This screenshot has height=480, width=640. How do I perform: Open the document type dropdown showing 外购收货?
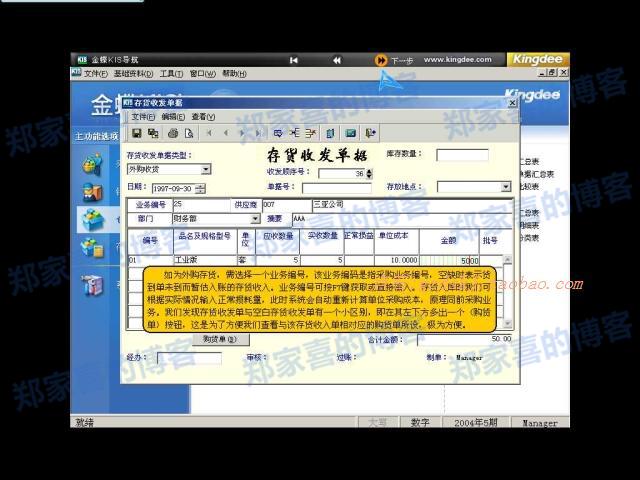[206, 169]
